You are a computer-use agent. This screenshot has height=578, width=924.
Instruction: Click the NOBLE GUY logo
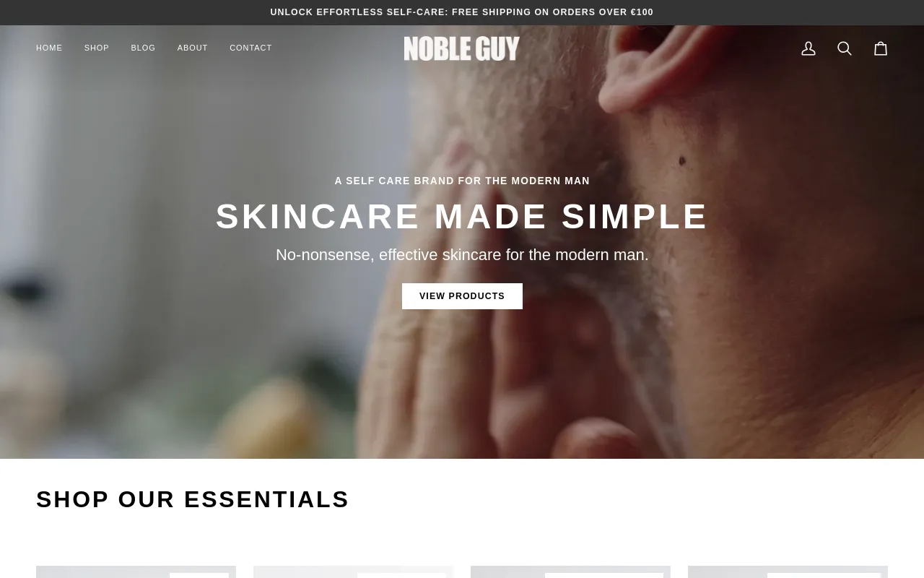pos(462,48)
